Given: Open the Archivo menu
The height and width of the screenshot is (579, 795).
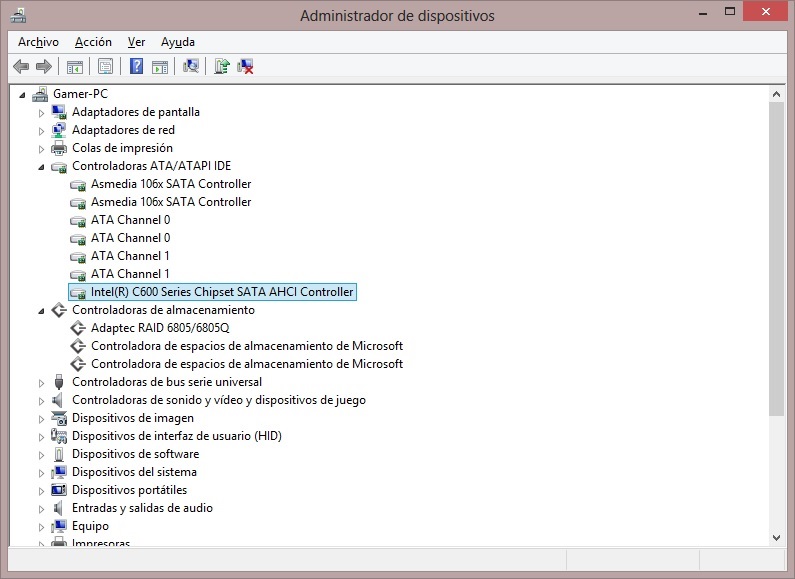Looking at the screenshot, I should click(39, 42).
